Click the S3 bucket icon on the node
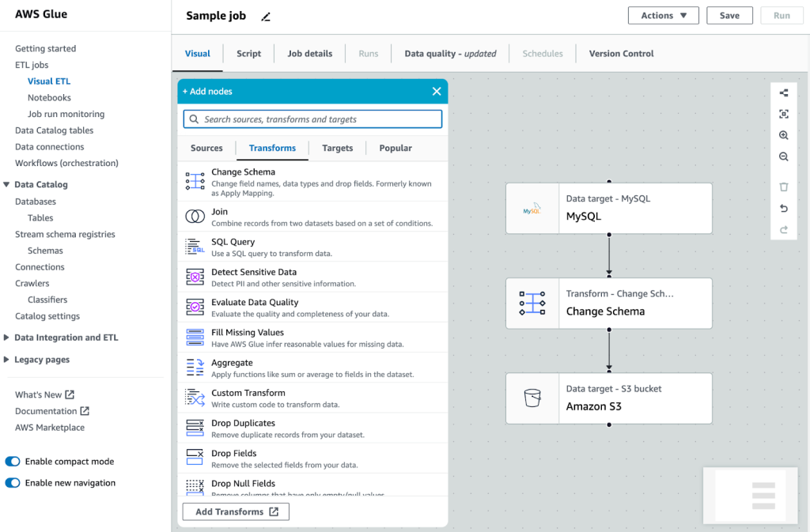The width and height of the screenshot is (810, 532). tap(532, 398)
